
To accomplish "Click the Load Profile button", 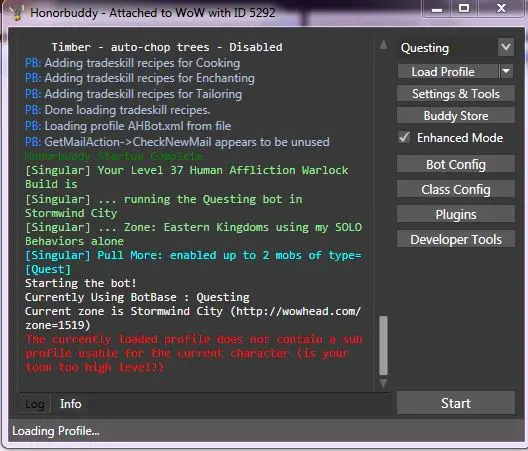I will [448, 72].
